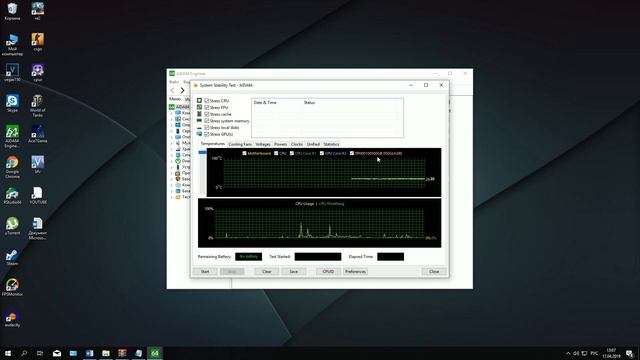Image resolution: width=640 pixels, height=360 pixels.
Task: Click the CPU Throttling graph label
Action: (x=331, y=204)
